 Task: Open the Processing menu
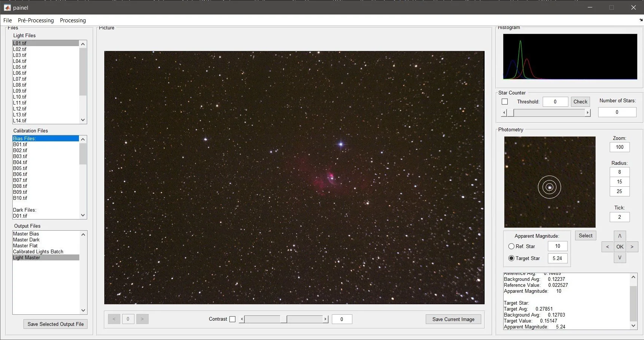(x=73, y=20)
